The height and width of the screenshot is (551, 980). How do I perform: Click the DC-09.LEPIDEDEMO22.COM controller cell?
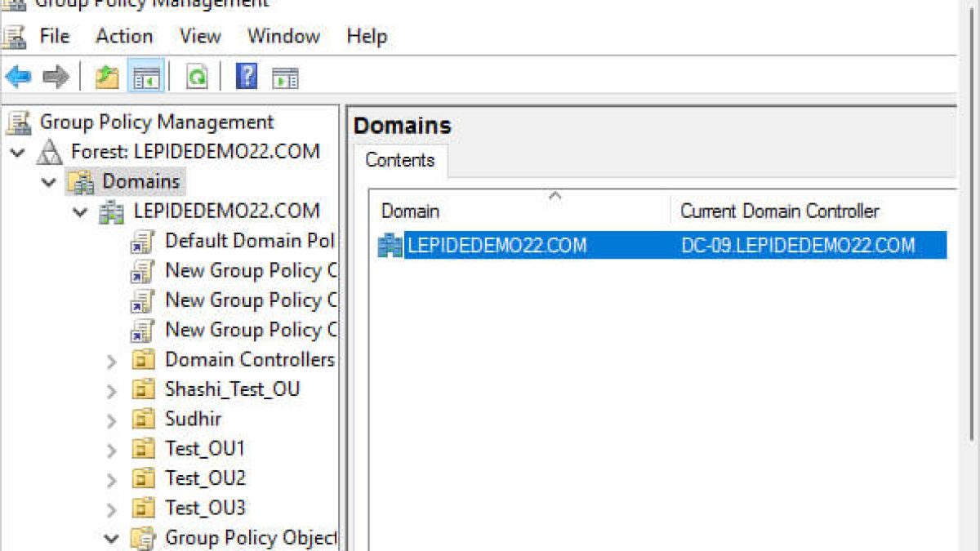tap(798, 245)
